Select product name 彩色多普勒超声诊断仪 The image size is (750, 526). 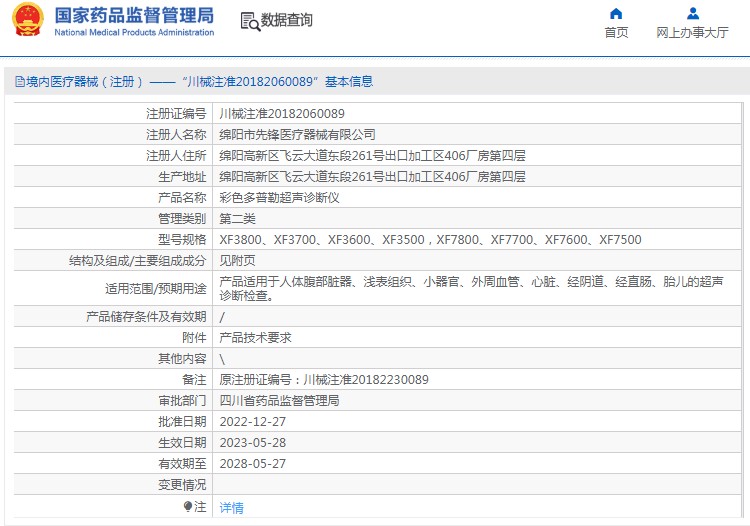[279, 198]
